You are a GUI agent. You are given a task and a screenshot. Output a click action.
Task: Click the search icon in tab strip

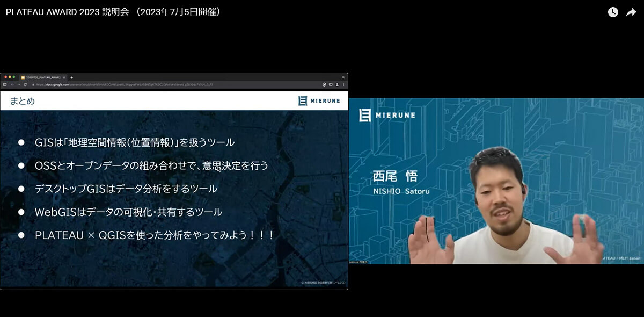pyautogui.click(x=343, y=77)
